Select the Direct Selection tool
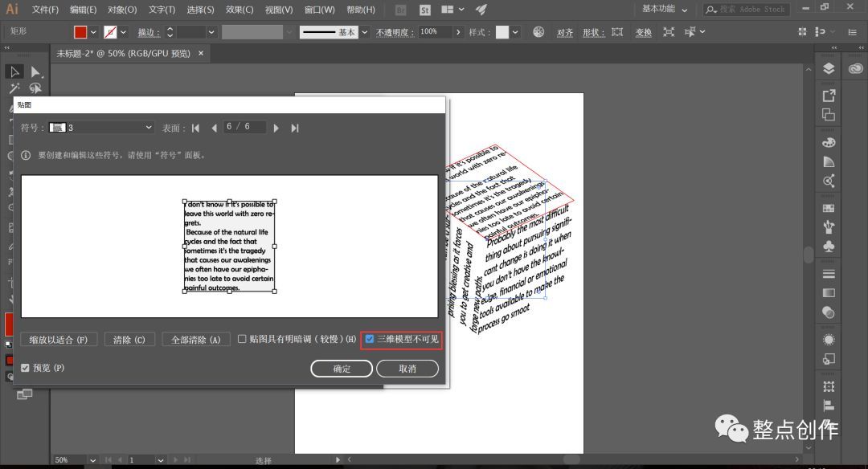Viewport: 868px width, 469px height. [x=36, y=72]
